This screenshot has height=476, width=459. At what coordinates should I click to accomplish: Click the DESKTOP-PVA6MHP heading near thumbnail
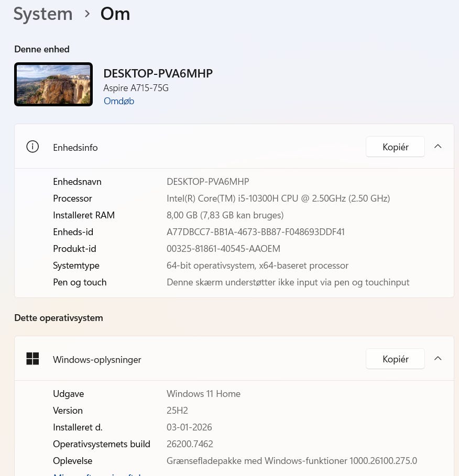(158, 73)
